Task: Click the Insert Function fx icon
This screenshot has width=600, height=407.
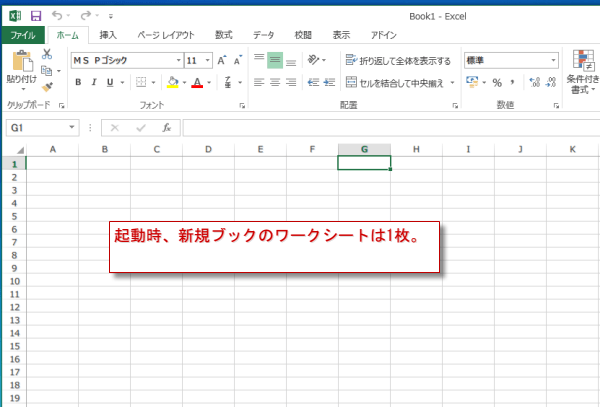Action: (167, 128)
